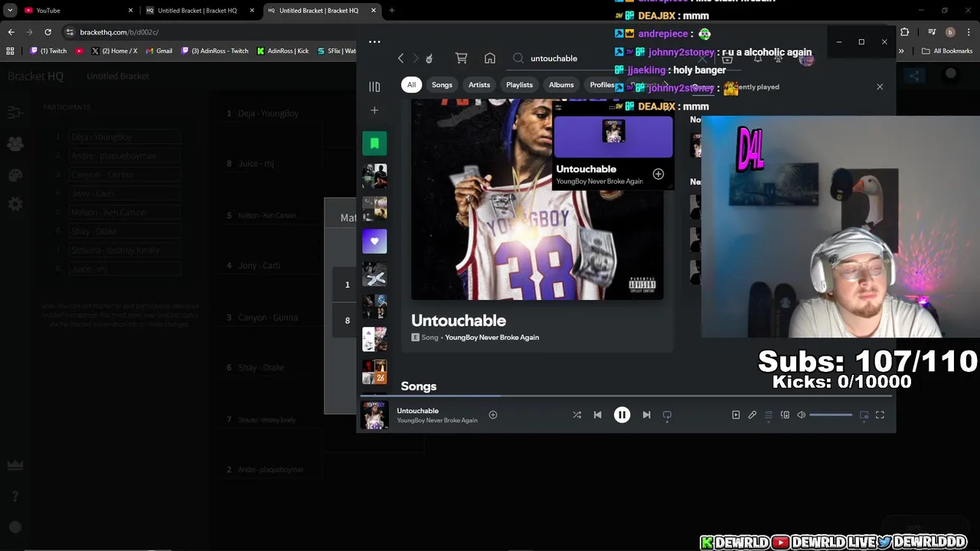Click Deja - YoungBoy in the bracket
Image resolution: width=980 pixels, height=551 pixels.
pyautogui.click(x=268, y=113)
